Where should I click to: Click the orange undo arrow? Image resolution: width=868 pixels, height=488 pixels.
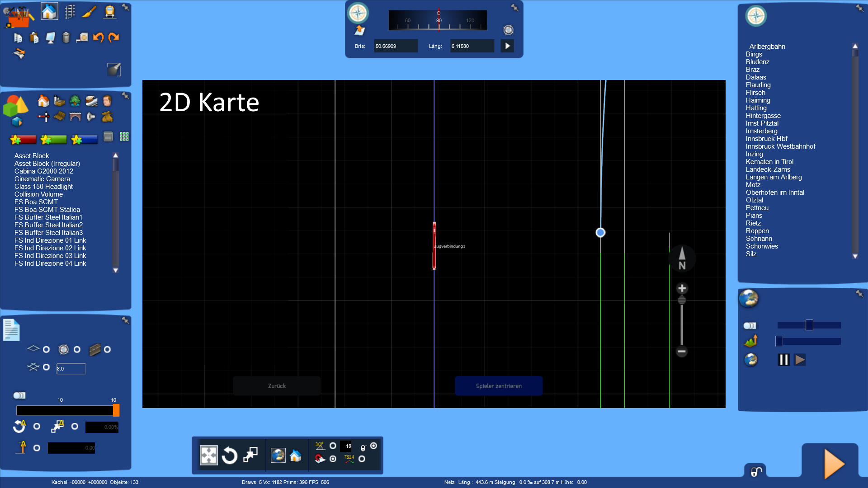click(98, 38)
